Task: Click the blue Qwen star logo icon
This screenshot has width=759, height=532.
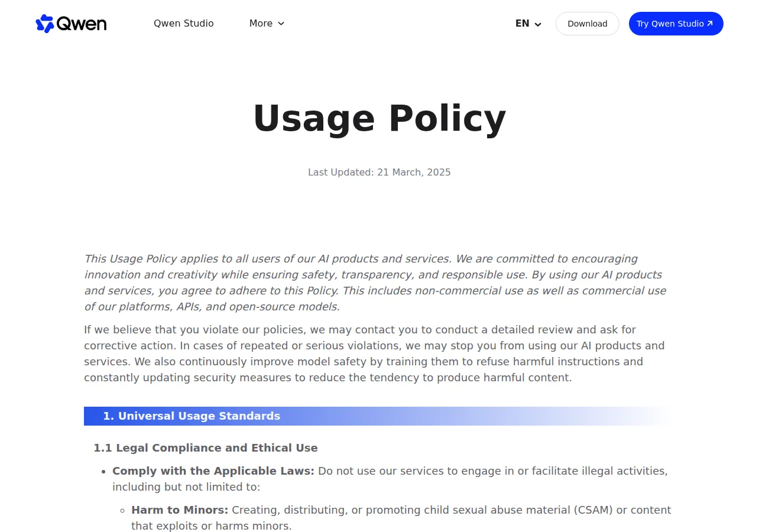Action: coord(45,24)
